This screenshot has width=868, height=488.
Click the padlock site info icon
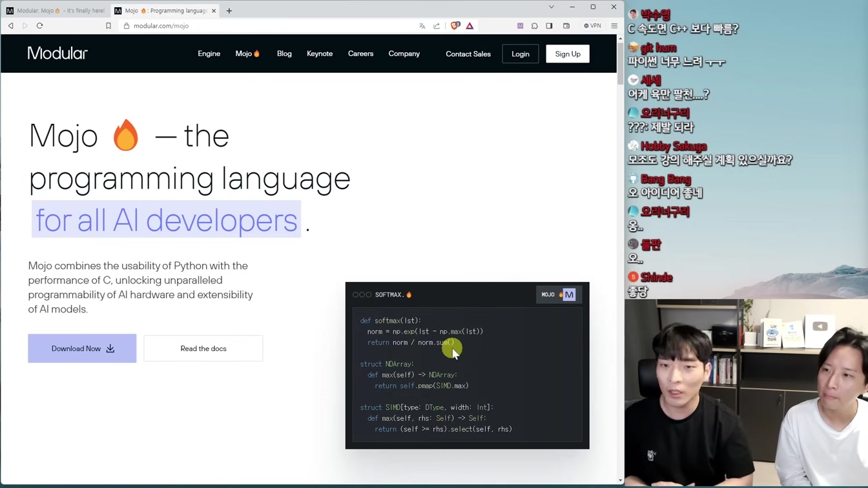127,26
